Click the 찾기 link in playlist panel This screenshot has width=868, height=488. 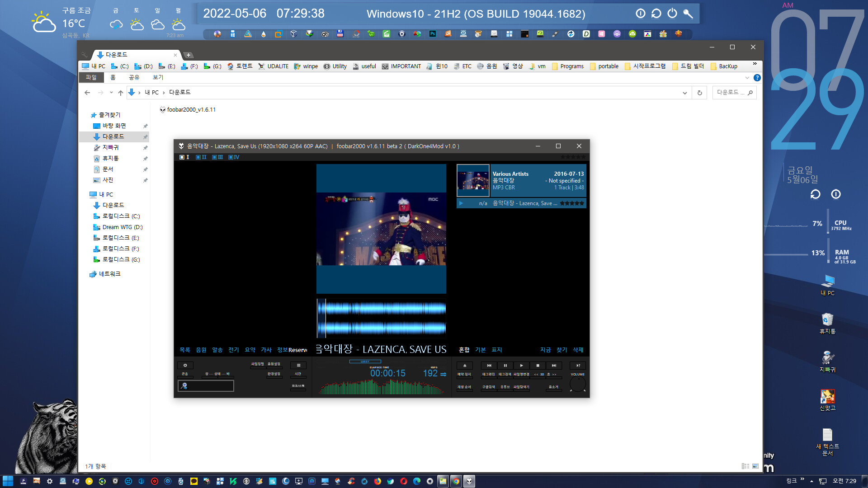click(562, 350)
